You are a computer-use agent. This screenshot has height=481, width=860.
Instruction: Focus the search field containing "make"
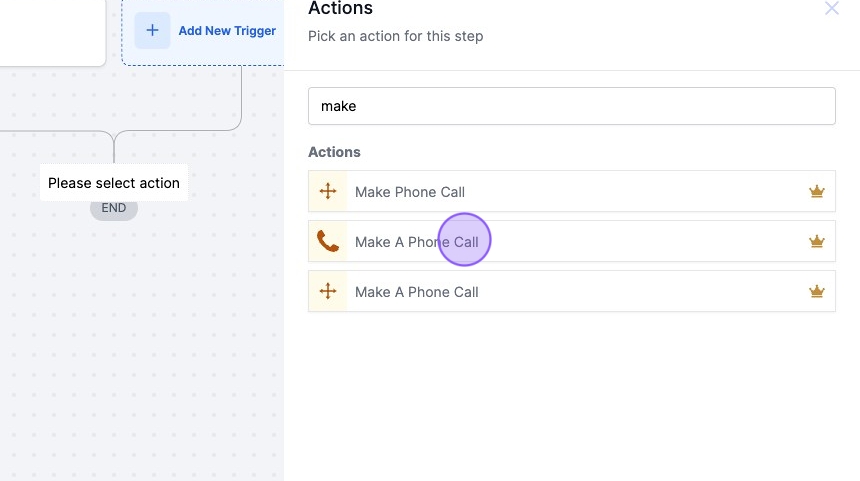coord(571,106)
